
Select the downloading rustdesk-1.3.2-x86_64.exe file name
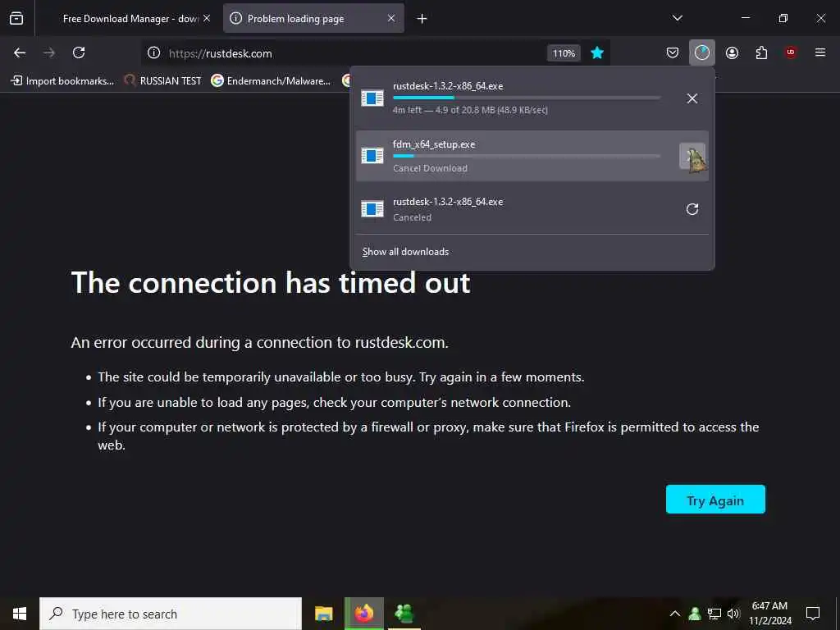click(448, 86)
